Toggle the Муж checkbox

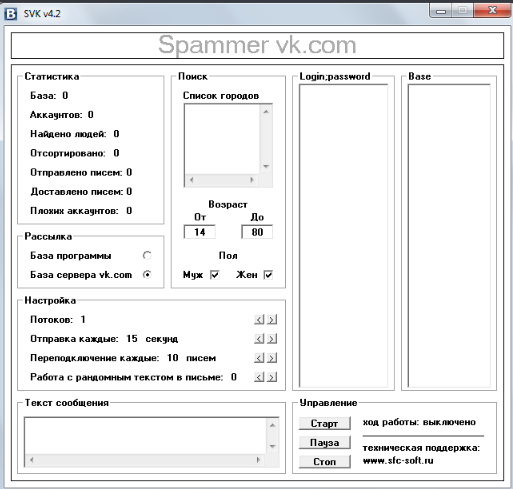(215, 275)
